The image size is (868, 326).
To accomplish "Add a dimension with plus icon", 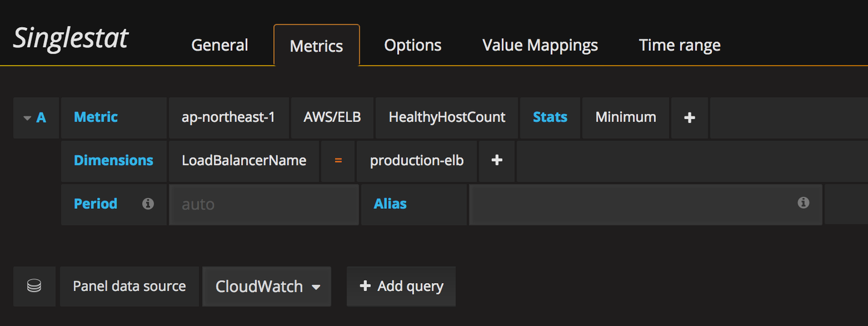I will point(497,161).
